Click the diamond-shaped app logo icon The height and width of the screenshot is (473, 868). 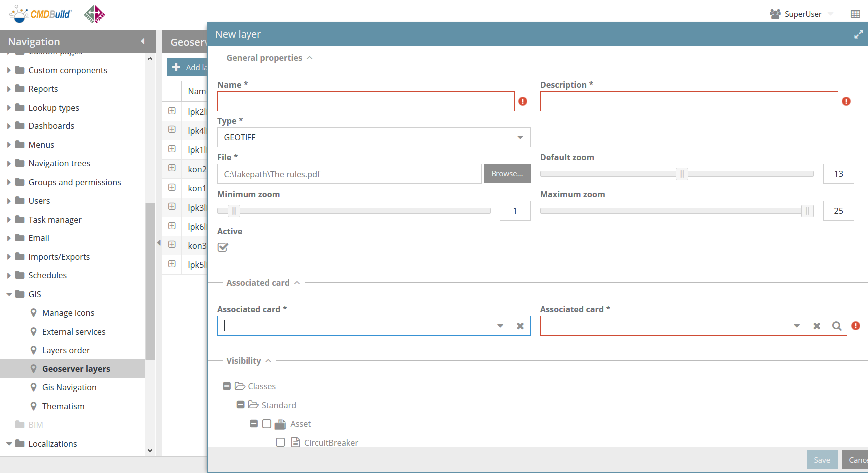tap(94, 14)
